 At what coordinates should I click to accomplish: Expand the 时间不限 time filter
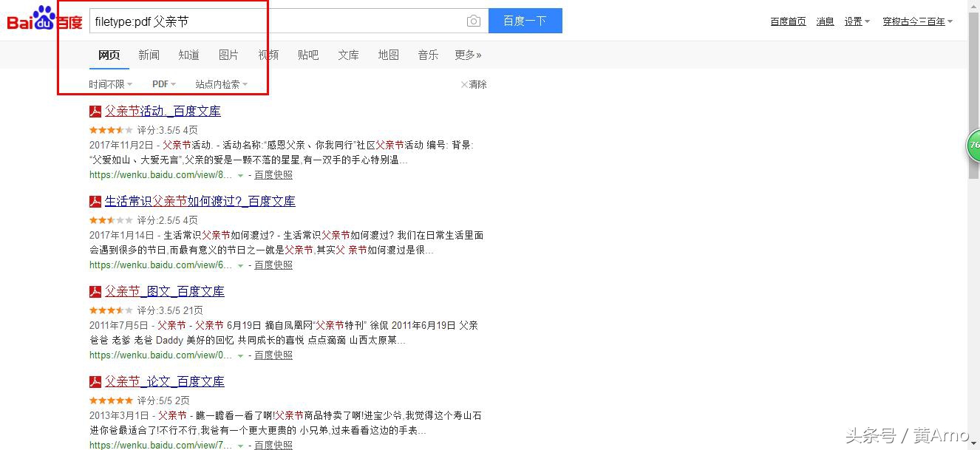111,84
